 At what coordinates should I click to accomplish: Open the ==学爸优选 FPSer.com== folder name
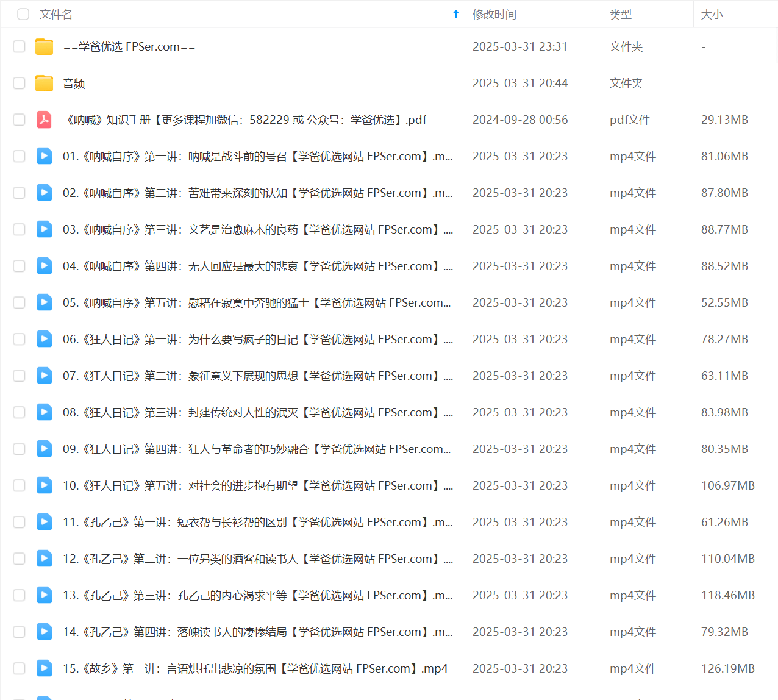(x=129, y=46)
